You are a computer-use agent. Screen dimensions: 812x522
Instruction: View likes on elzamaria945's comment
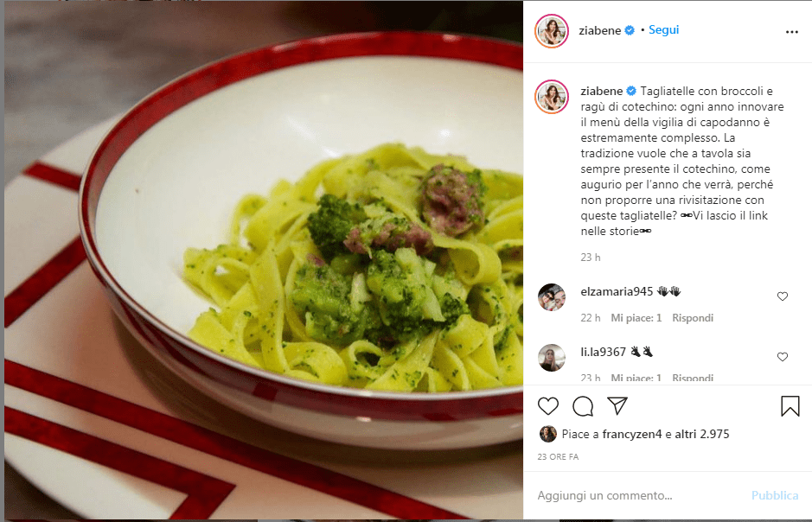click(636, 318)
